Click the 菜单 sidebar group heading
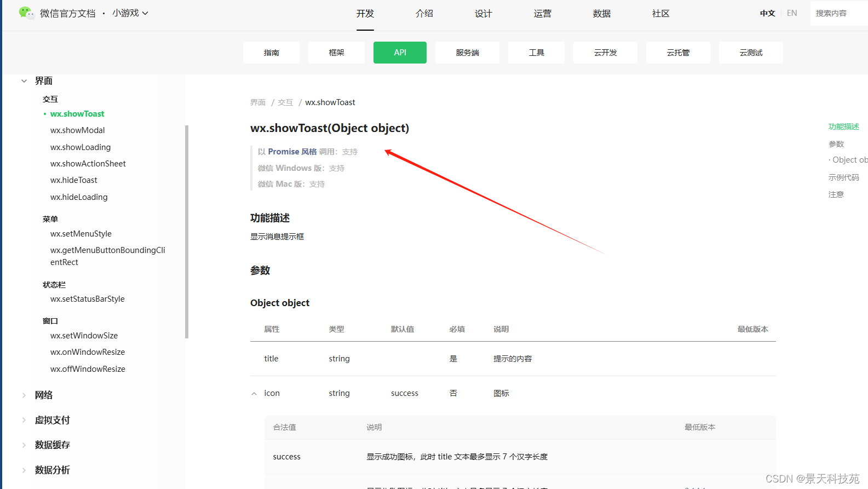 pyautogui.click(x=50, y=219)
